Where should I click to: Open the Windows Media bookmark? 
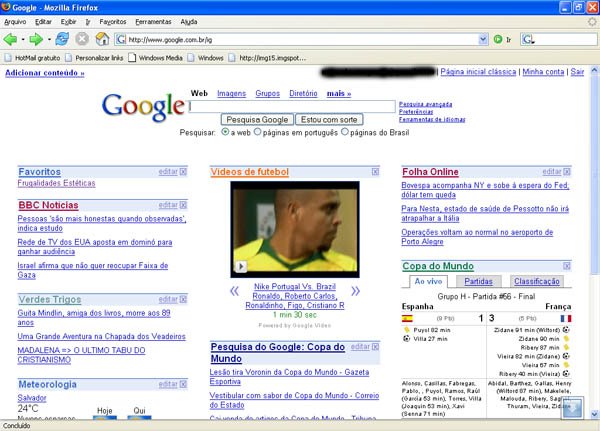coord(155,58)
